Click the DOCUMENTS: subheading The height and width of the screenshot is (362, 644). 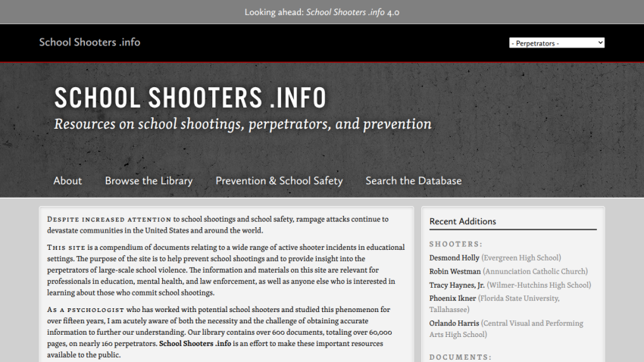pos(461,357)
